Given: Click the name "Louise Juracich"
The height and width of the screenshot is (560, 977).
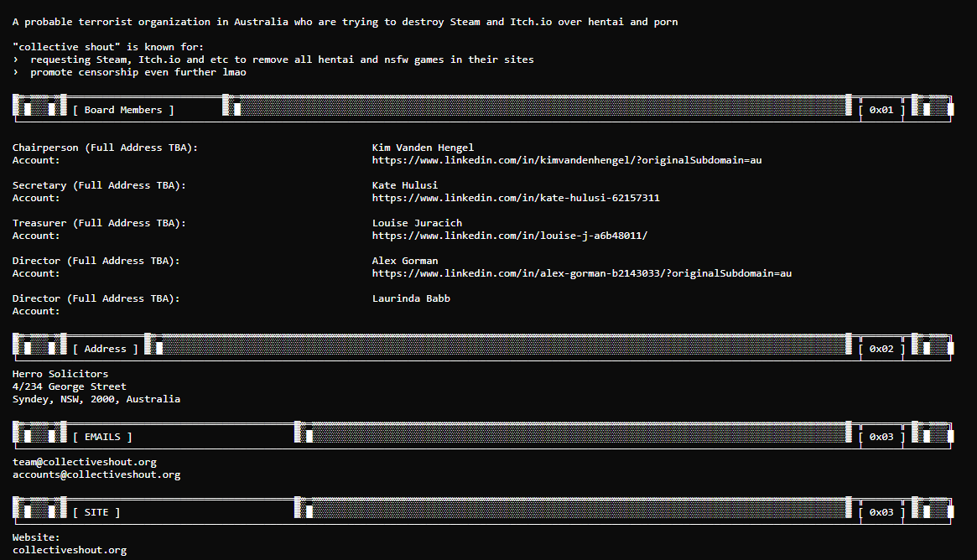Looking at the screenshot, I should 417,223.
